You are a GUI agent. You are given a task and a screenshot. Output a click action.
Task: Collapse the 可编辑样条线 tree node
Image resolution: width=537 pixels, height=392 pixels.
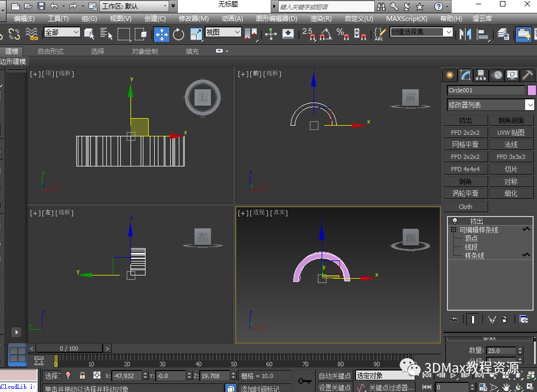click(x=453, y=230)
